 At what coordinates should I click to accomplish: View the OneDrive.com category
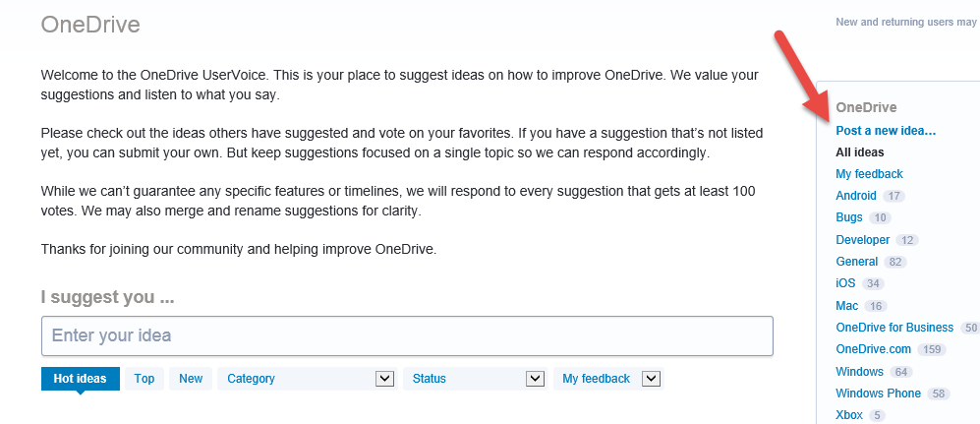873,349
